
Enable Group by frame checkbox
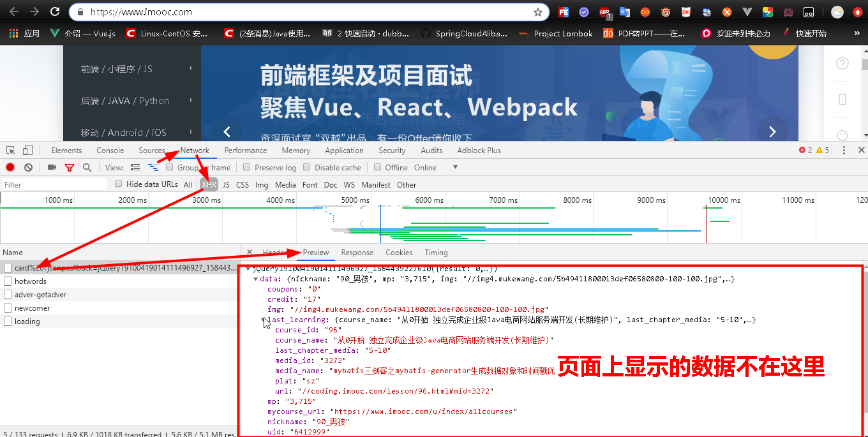pyautogui.click(x=170, y=167)
